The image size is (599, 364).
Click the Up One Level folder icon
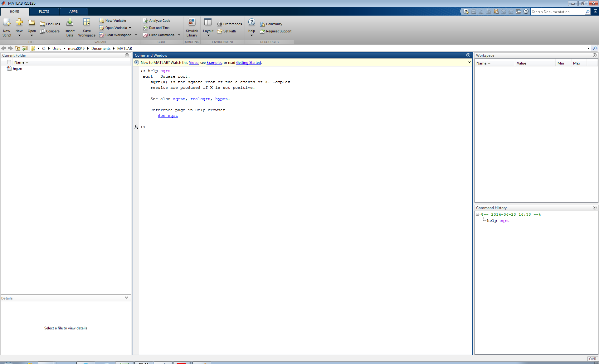click(x=18, y=48)
